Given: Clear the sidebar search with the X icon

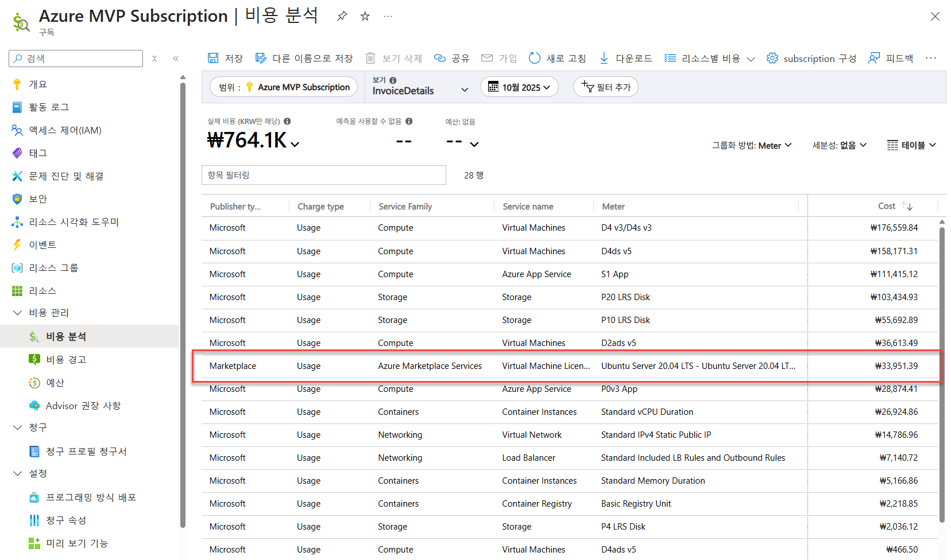Looking at the screenshot, I should (x=154, y=59).
